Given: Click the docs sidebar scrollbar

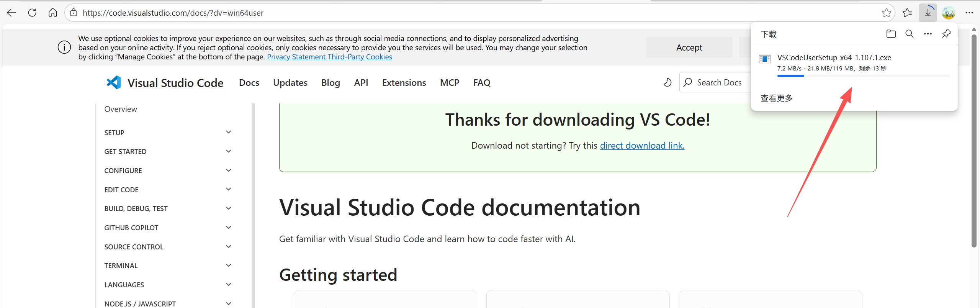Looking at the screenshot, I should [253, 205].
